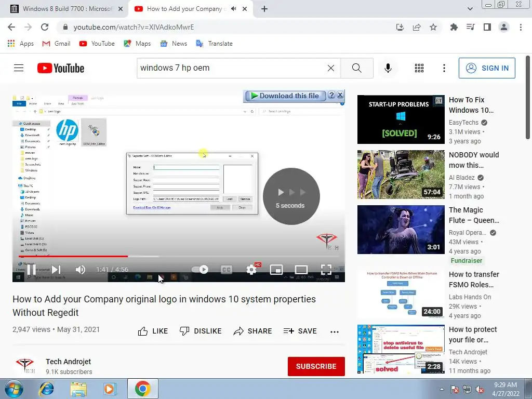The height and width of the screenshot is (399, 532).
Task: Go to the YouTube home logo
Action: pos(61,68)
